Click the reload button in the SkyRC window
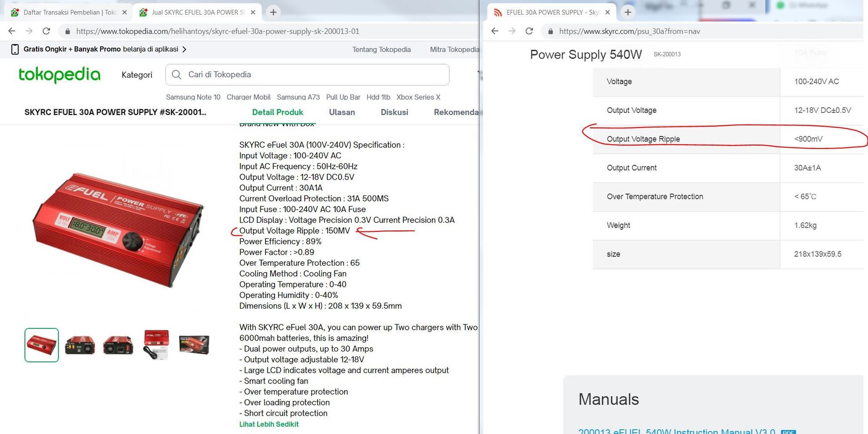The image size is (868, 434). [529, 31]
